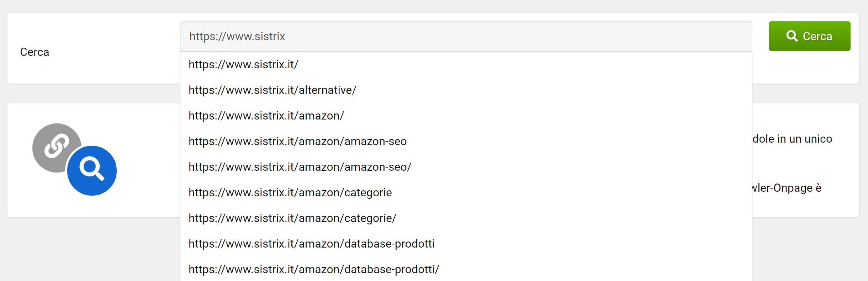The image size is (868, 281).
Task: Pick the sistrix.it/amazon/ autocomplete entry
Action: coord(266,116)
